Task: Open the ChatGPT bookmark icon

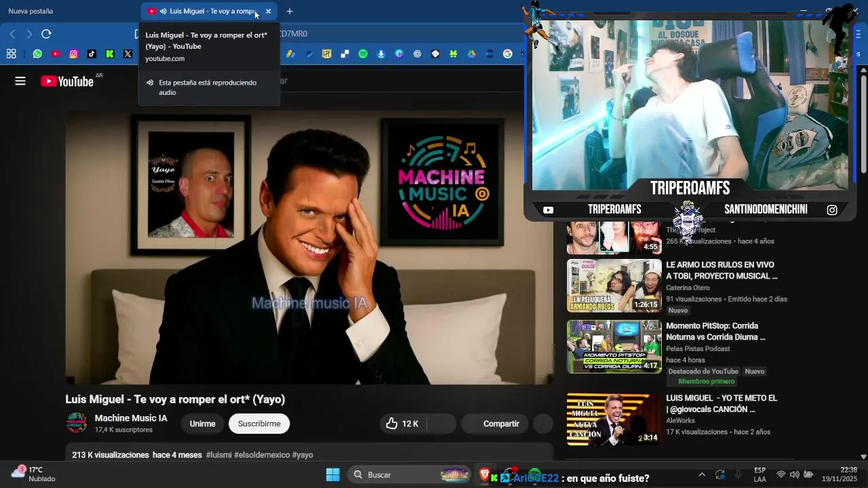Action: coord(417,54)
